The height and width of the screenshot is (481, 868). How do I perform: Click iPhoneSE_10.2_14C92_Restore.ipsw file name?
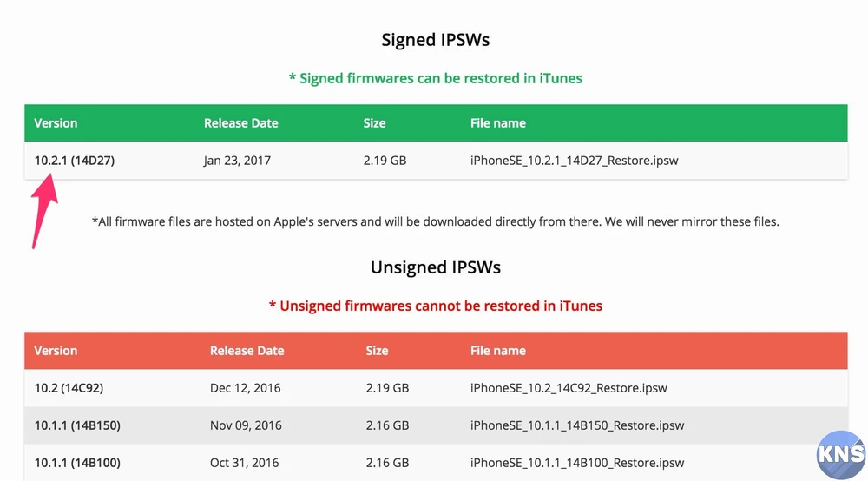coord(569,388)
